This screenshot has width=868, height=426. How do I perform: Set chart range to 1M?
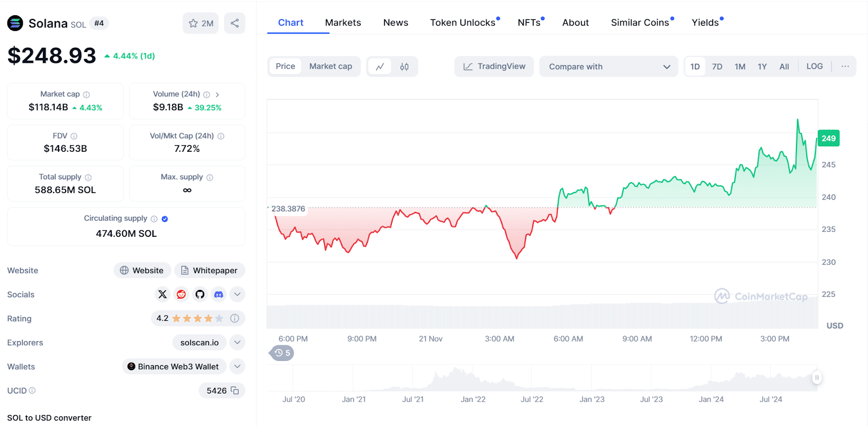pos(740,66)
